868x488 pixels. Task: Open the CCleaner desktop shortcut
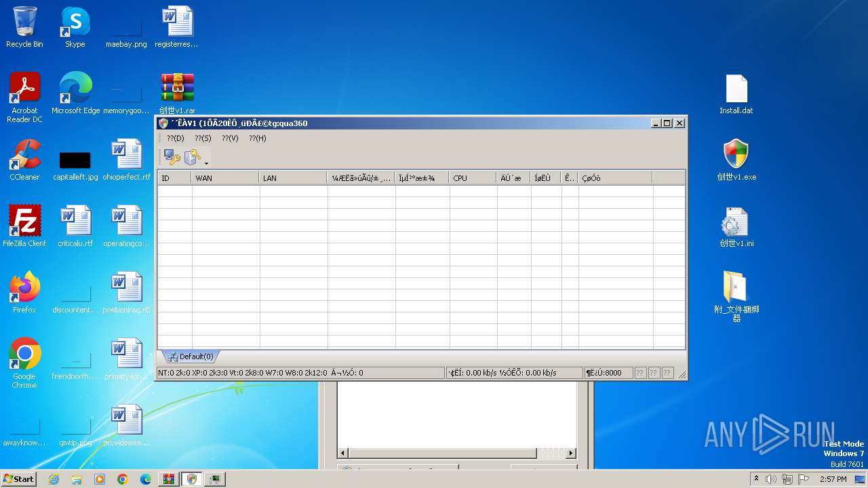pos(24,161)
